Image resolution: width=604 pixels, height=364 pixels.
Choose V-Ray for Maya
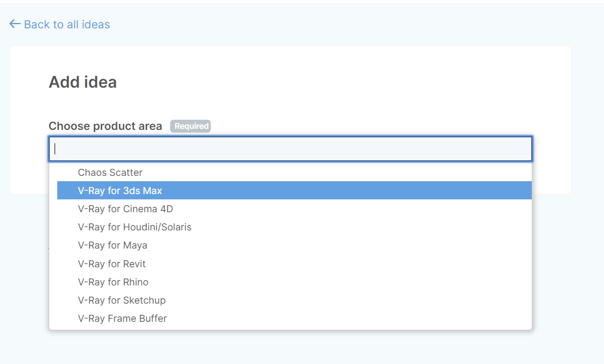pos(294,245)
